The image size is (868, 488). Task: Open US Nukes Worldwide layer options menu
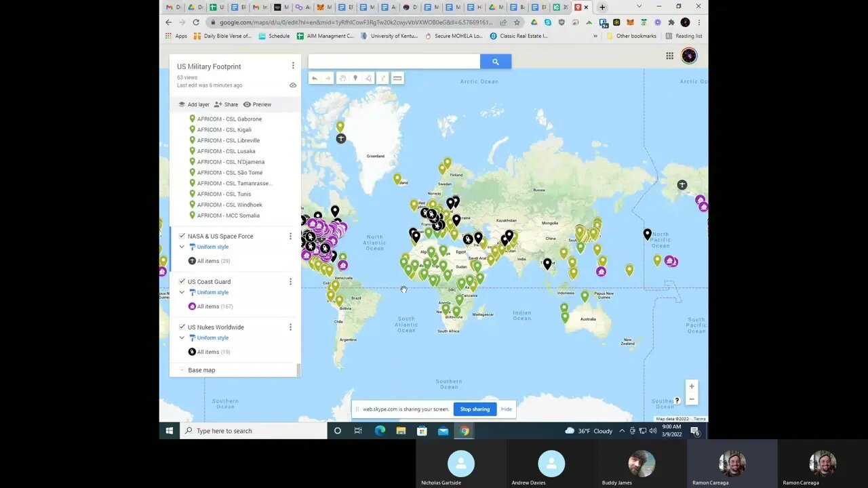290,327
